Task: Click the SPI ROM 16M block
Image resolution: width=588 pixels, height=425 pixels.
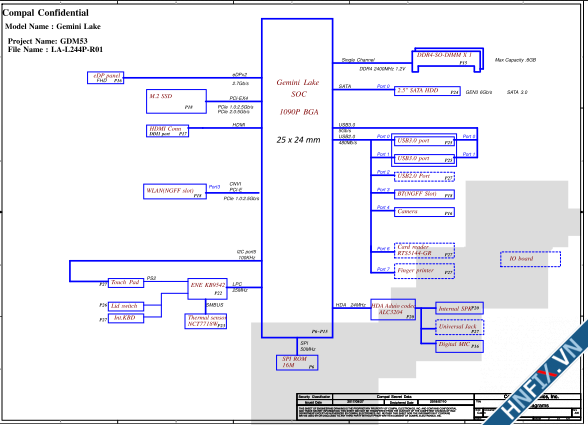Action: (297, 363)
